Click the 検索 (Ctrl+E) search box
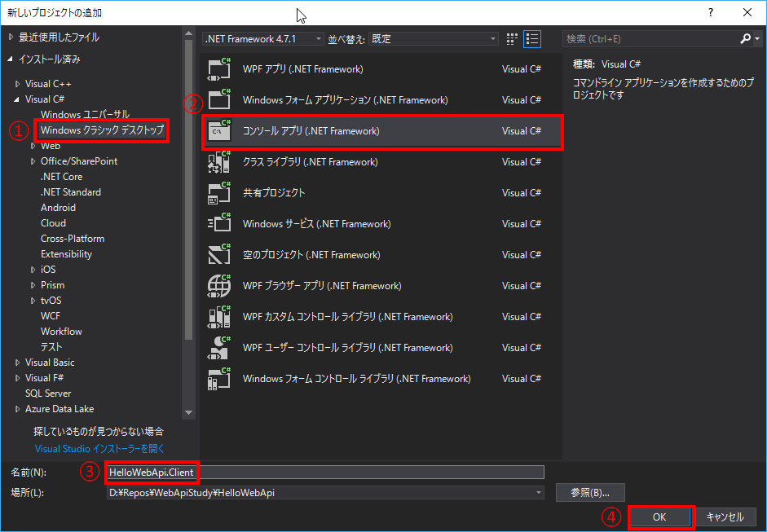Screen dimensions: 767x532 coord(650,38)
